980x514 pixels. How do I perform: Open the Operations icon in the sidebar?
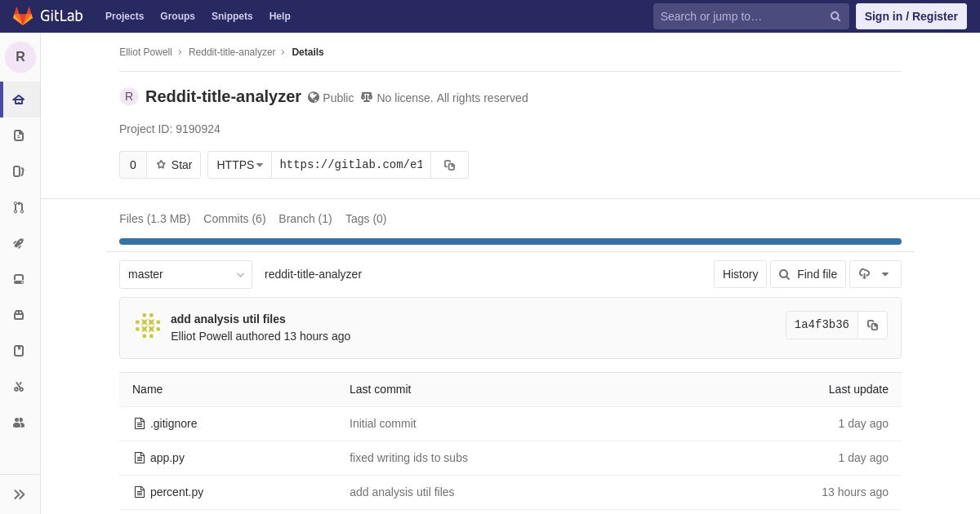[19, 279]
